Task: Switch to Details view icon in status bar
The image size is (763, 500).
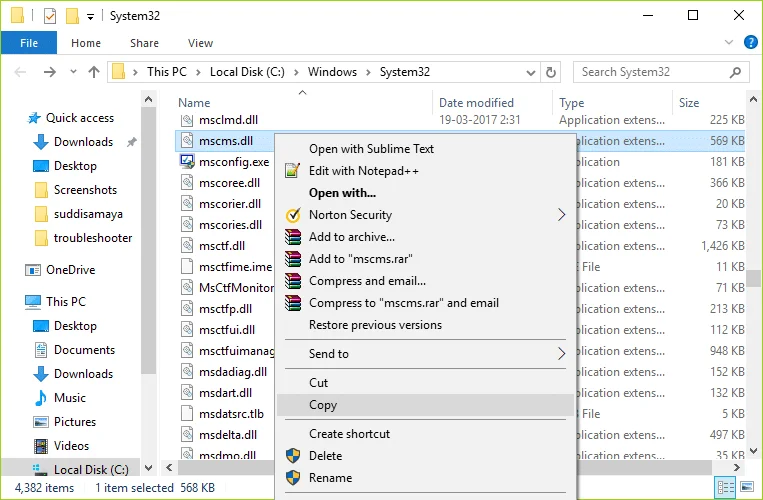Action: pos(726,487)
